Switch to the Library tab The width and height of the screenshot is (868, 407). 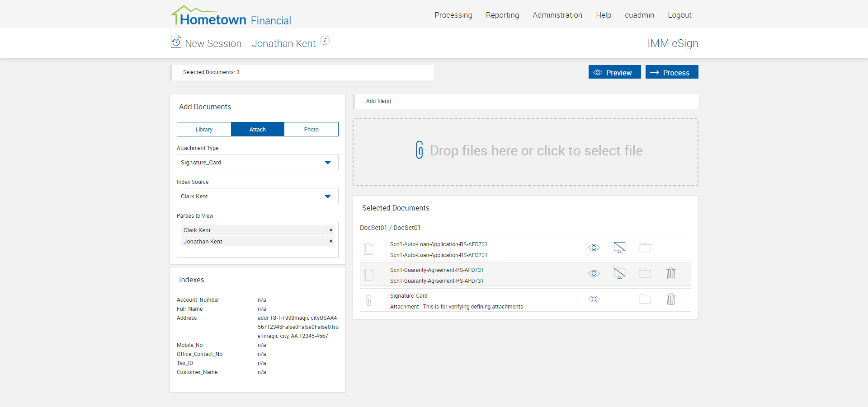[x=204, y=129]
